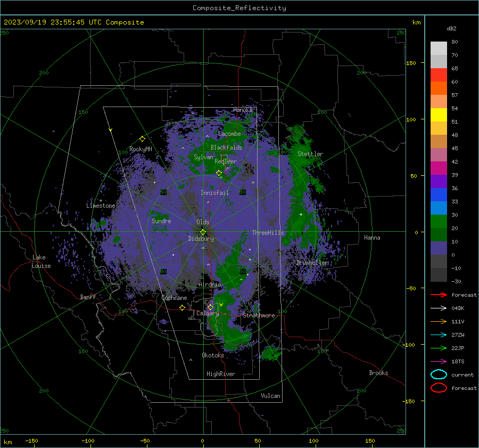Click the yellow diamond marker near RockyMH
The height and width of the screenshot is (448, 479).
click(142, 139)
